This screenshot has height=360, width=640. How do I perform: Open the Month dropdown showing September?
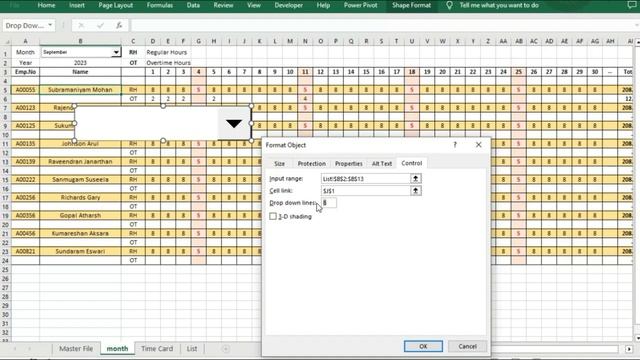pyautogui.click(x=116, y=52)
